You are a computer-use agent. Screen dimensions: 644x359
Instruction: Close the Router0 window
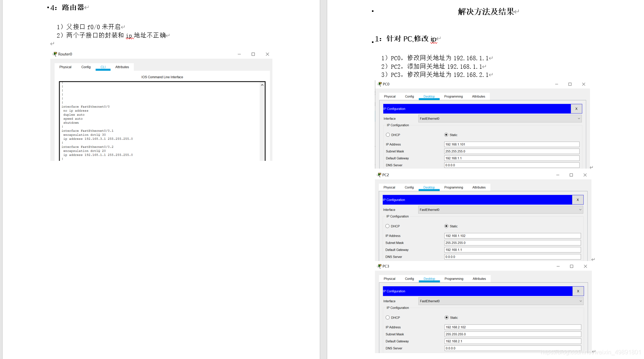(267, 54)
